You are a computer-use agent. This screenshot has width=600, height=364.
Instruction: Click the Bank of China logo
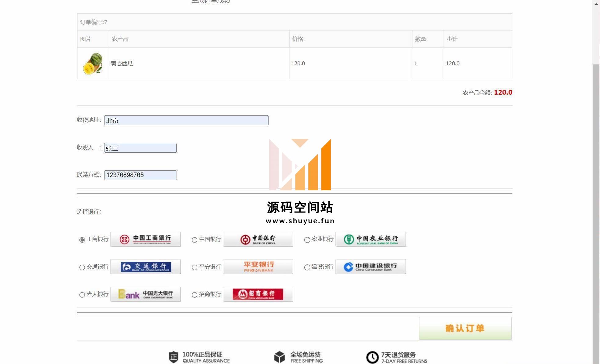pyautogui.click(x=258, y=239)
